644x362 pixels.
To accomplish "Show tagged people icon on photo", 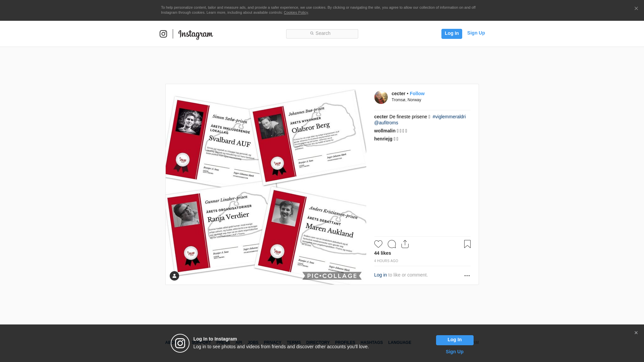I will tap(174, 276).
